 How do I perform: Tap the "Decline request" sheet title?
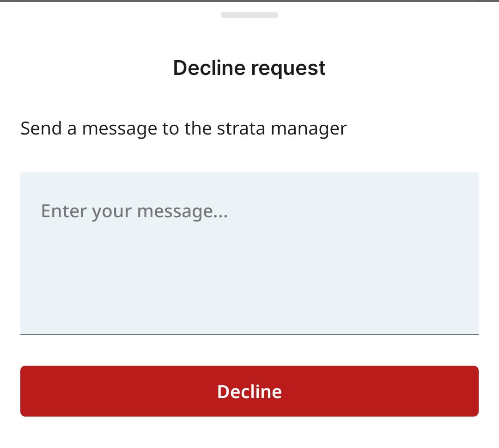(x=249, y=68)
